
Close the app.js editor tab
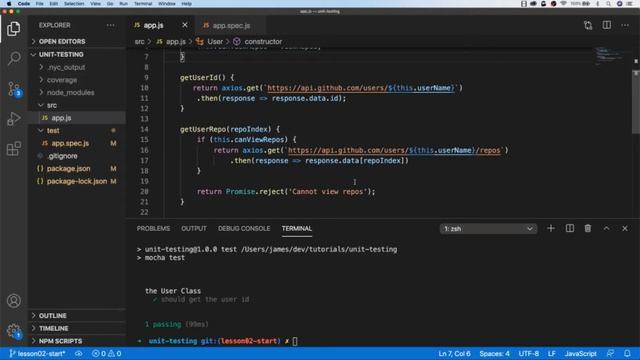[185, 25]
